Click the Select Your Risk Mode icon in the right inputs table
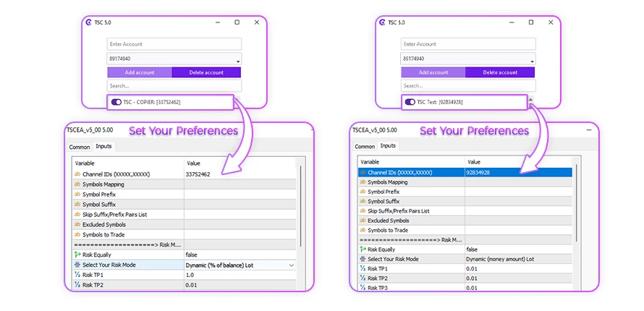This screenshot has width=644, height=311. click(363, 259)
